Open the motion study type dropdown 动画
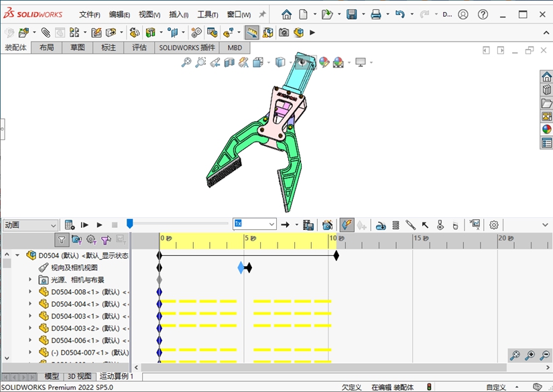 [30, 224]
